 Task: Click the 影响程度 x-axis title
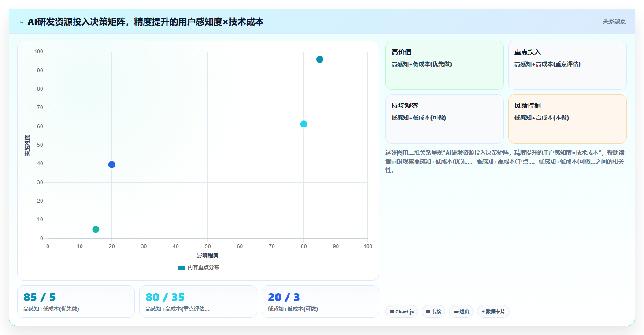207,256
